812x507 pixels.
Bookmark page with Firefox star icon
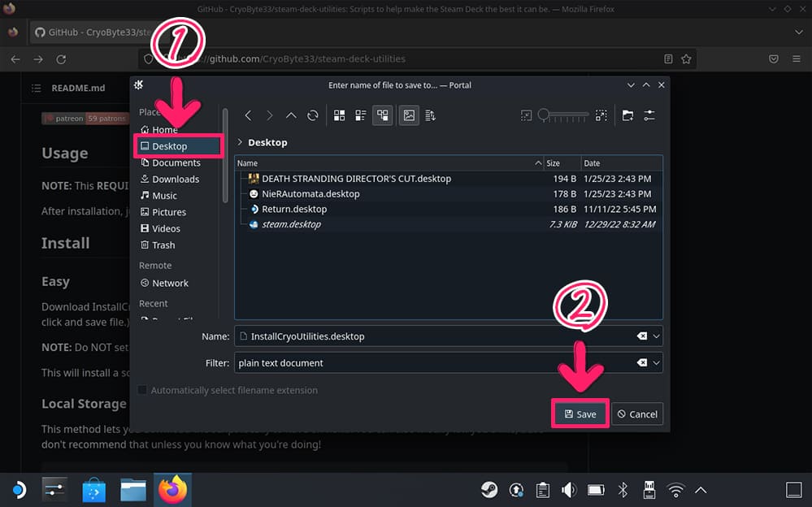point(686,59)
